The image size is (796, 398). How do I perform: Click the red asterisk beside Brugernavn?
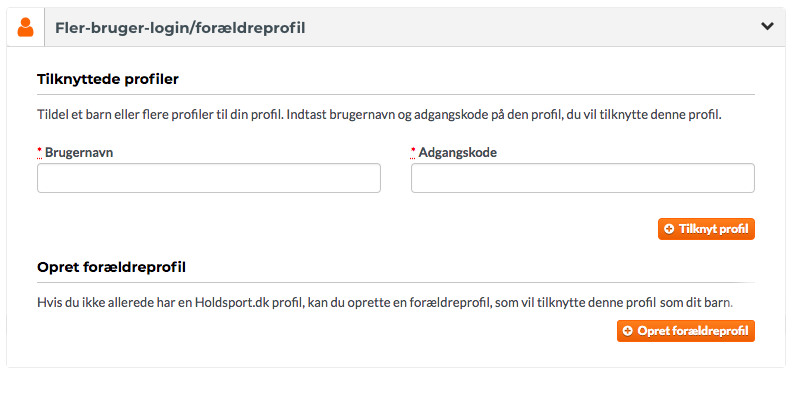click(40, 151)
